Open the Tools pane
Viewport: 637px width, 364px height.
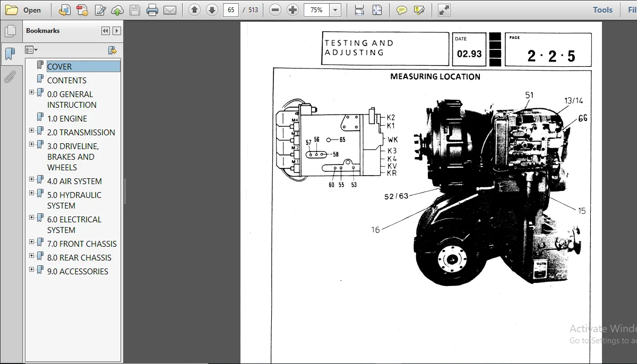pyautogui.click(x=602, y=10)
